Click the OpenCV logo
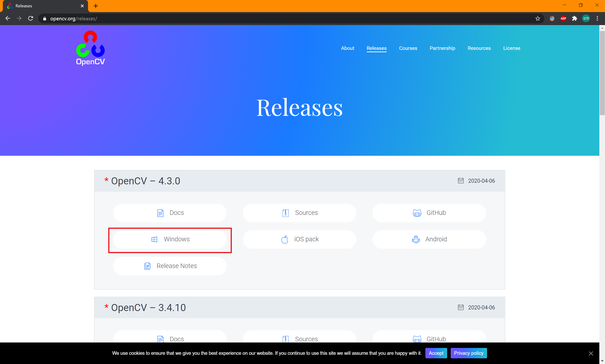605x364 pixels. point(90,48)
